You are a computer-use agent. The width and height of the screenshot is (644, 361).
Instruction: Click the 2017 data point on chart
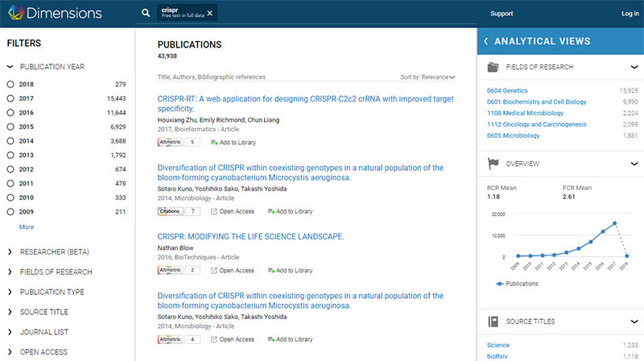click(614, 223)
